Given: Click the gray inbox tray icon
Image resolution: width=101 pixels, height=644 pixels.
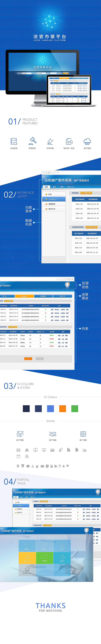Looking at the screenshot, I should pos(52,450).
